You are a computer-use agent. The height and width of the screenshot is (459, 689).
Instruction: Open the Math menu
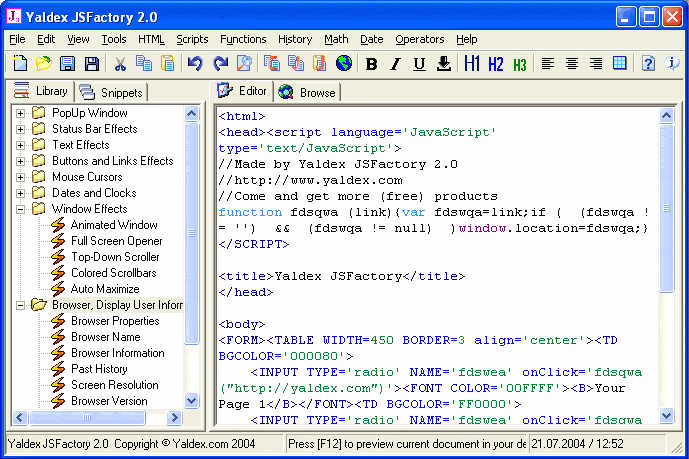pyautogui.click(x=336, y=40)
